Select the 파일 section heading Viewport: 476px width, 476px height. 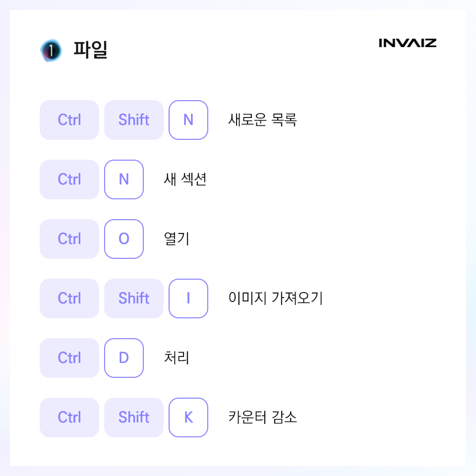coord(90,50)
